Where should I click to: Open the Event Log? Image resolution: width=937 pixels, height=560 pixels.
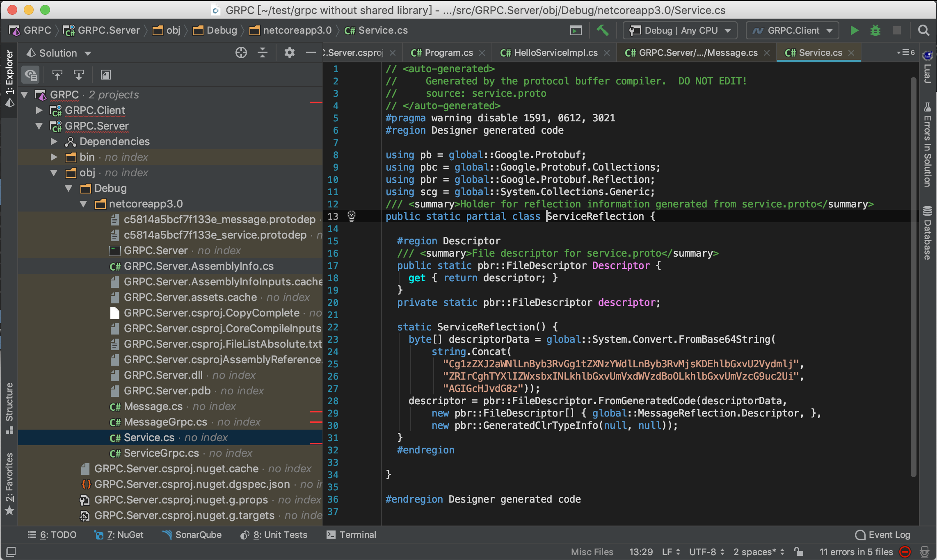[883, 535]
